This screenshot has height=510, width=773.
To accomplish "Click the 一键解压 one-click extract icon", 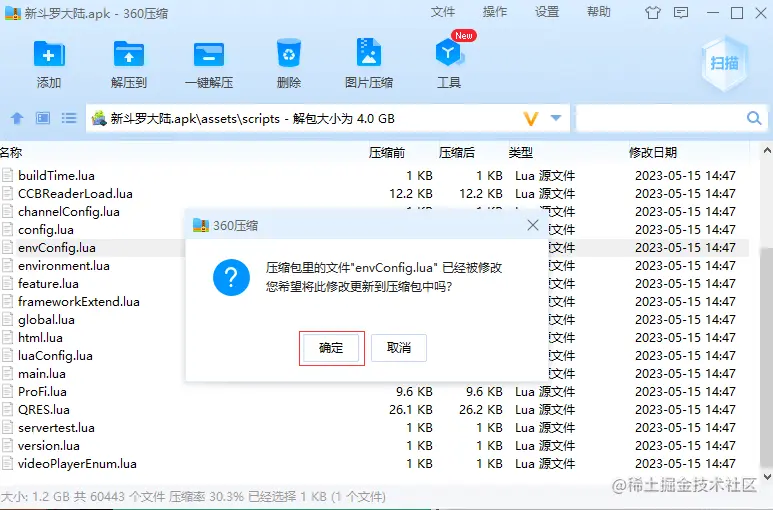I will pos(209,54).
